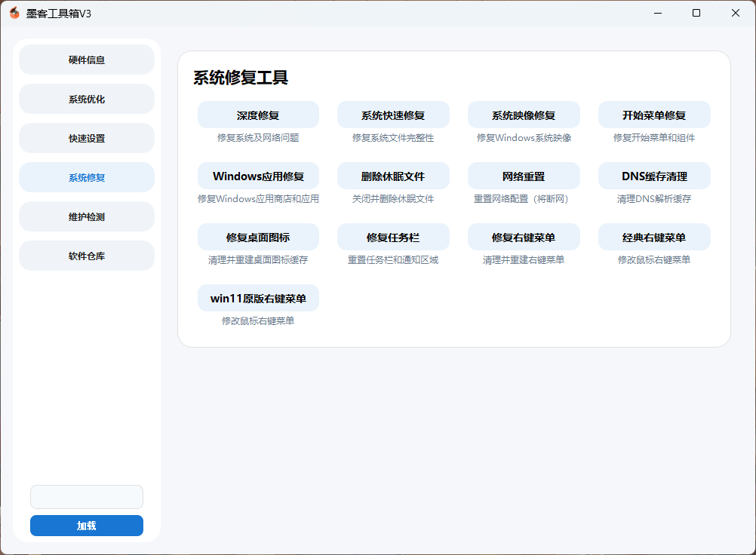This screenshot has width=756, height=555.
Task: Switch to 系统优化 section
Action: click(87, 100)
